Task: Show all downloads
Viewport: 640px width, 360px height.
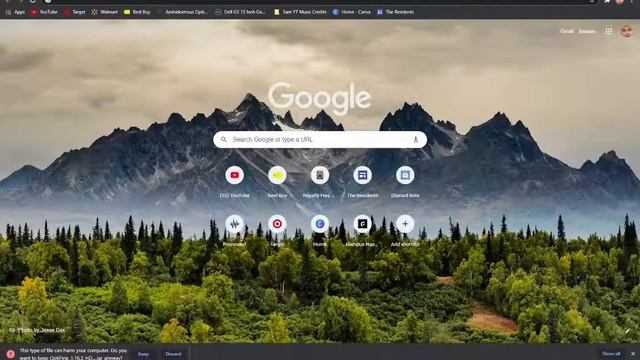Action: (611, 354)
